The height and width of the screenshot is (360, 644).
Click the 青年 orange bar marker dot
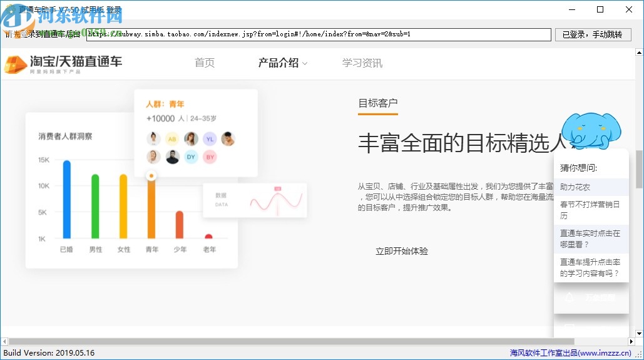(x=151, y=176)
